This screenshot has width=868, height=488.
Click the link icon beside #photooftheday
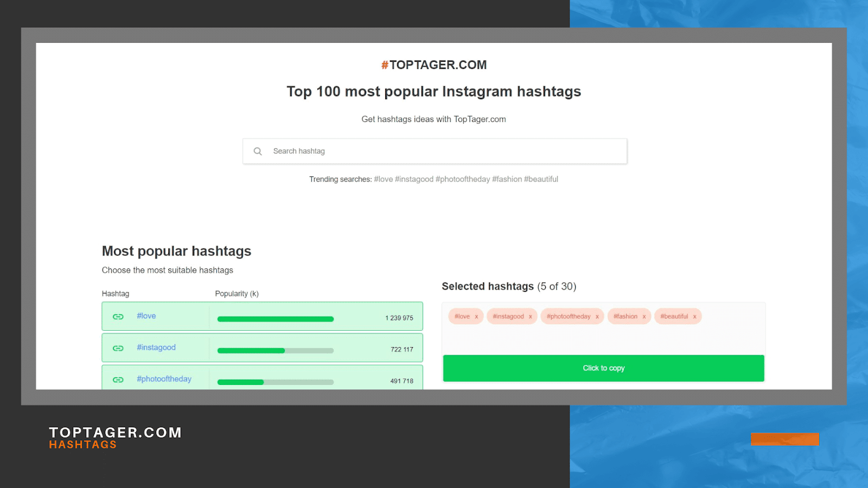coord(118,380)
